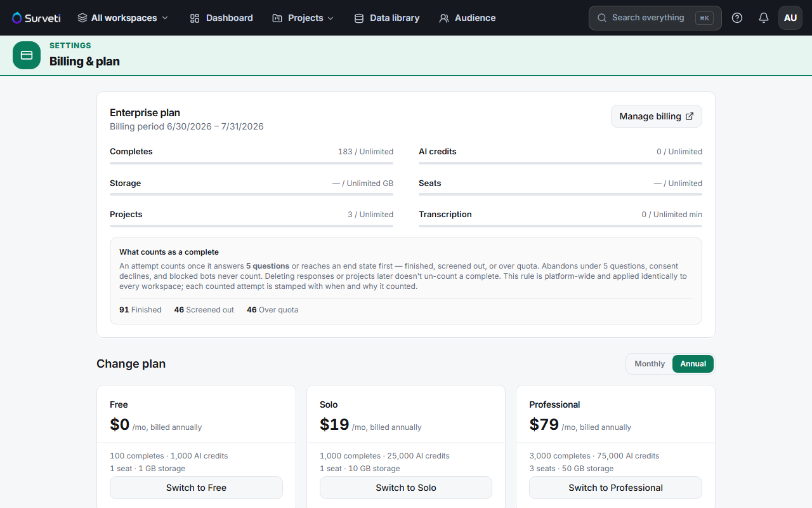Go to Dashboard
The height and width of the screenshot is (508, 812).
221,18
